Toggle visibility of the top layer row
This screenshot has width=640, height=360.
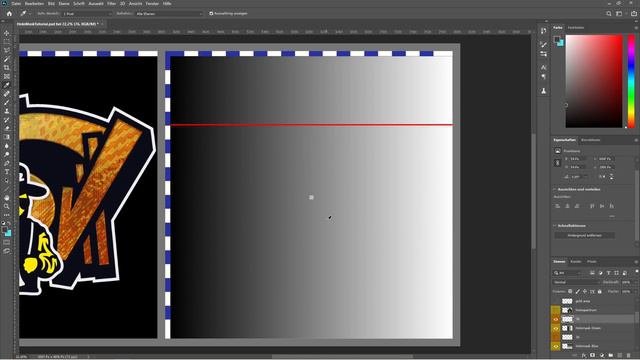[x=556, y=301]
